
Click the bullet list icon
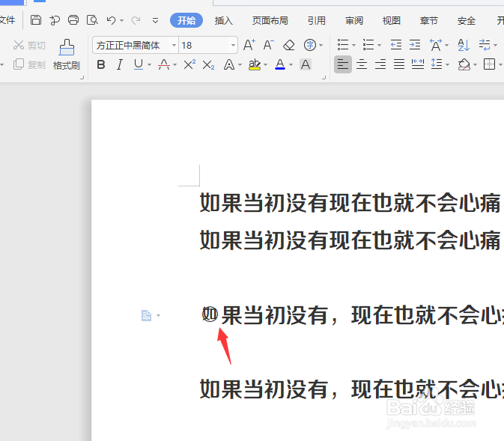point(343,45)
